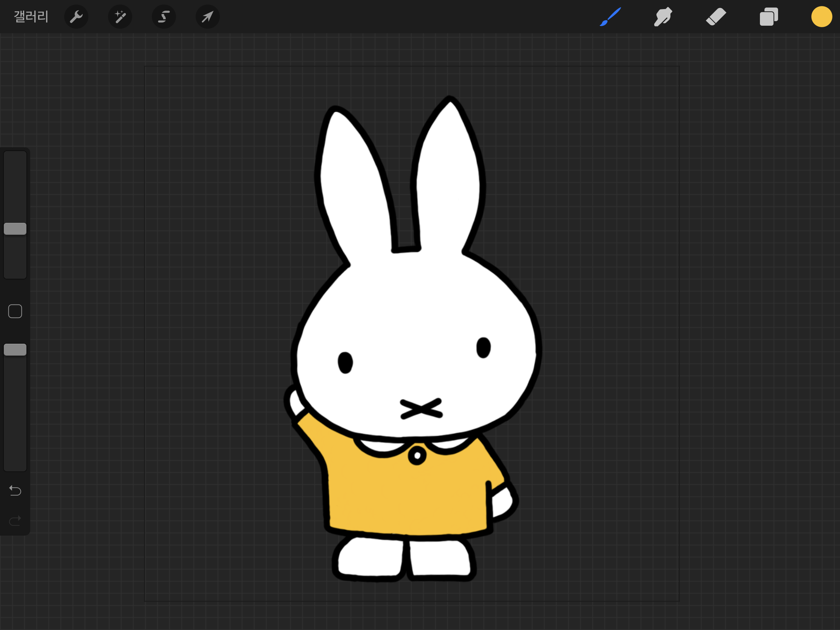This screenshot has height=630, width=840.
Task: Select the Smudge finger tool
Action: (663, 17)
